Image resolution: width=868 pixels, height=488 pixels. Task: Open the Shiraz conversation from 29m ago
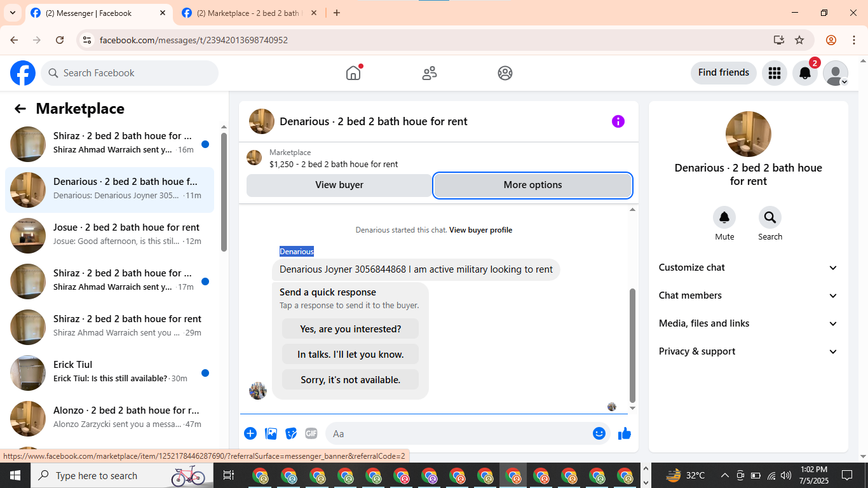(109, 327)
